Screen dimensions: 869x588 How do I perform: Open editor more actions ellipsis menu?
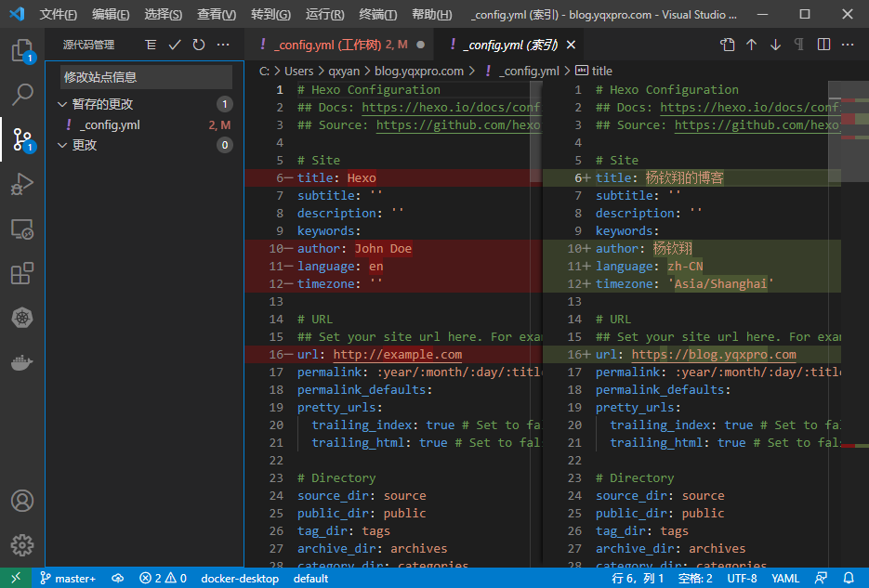click(848, 45)
